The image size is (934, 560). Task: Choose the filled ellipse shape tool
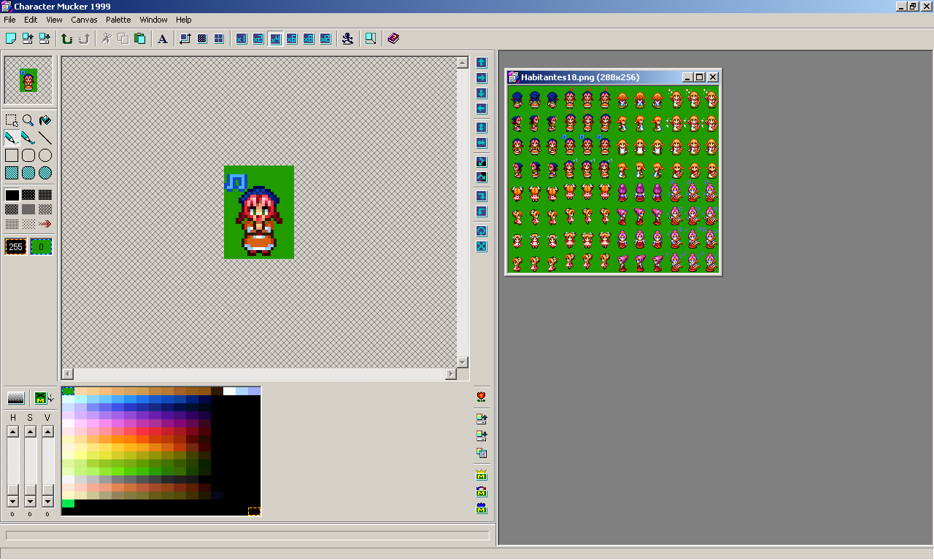click(x=46, y=173)
